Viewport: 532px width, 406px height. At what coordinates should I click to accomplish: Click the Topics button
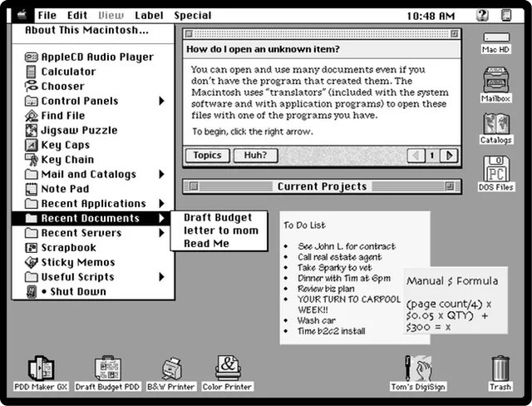[x=207, y=155]
